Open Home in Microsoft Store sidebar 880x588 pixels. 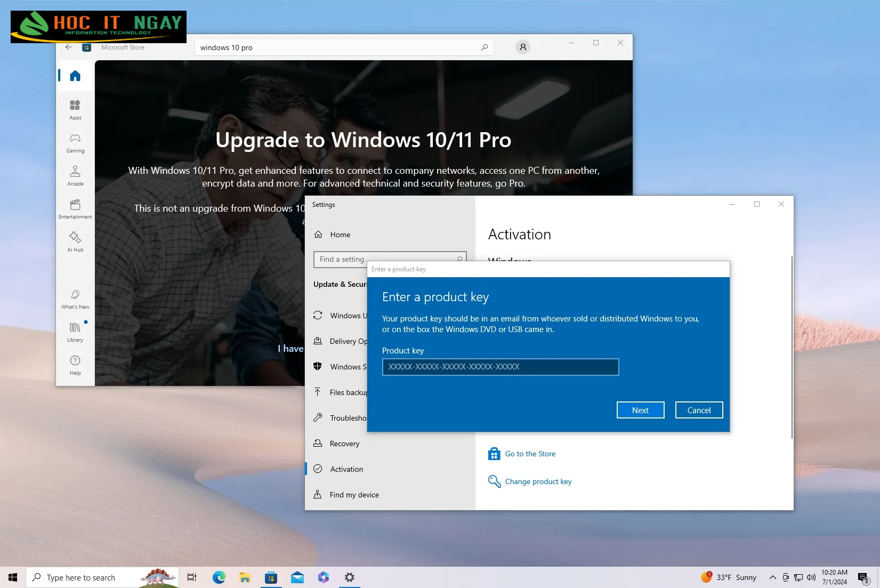(75, 76)
